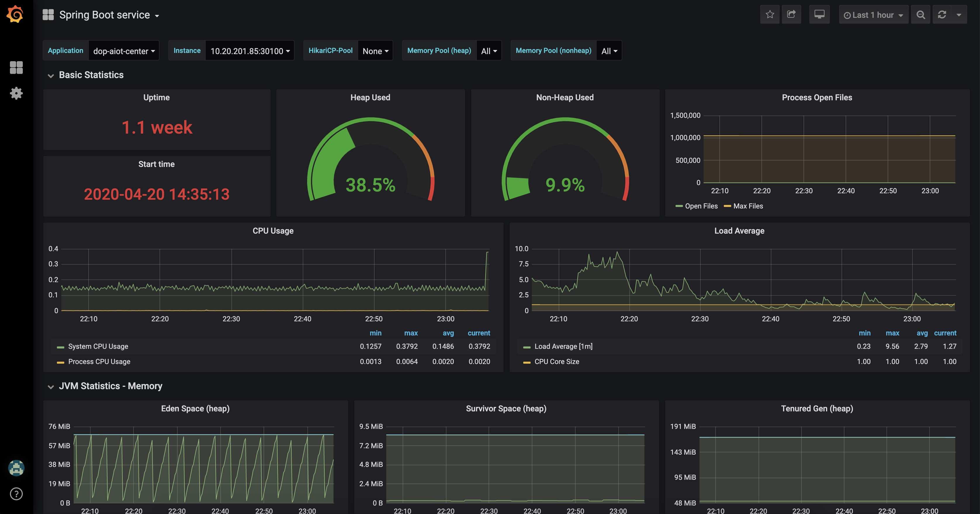
Task: Open color picker for Process CPU Usage swatch
Action: coord(60,363)
